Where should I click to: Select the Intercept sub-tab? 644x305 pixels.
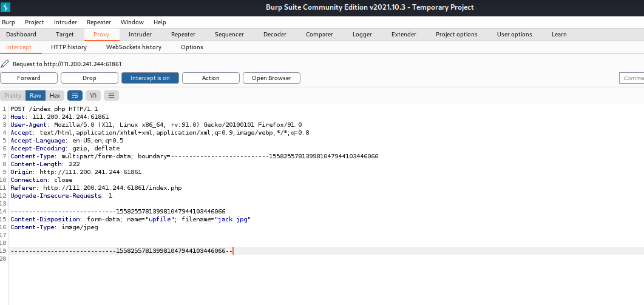coord(18,47)
